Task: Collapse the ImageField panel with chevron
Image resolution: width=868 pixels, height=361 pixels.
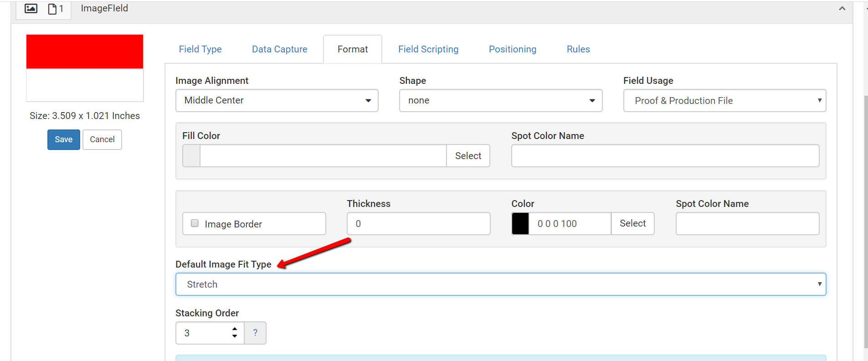Action: click(842, 8)
